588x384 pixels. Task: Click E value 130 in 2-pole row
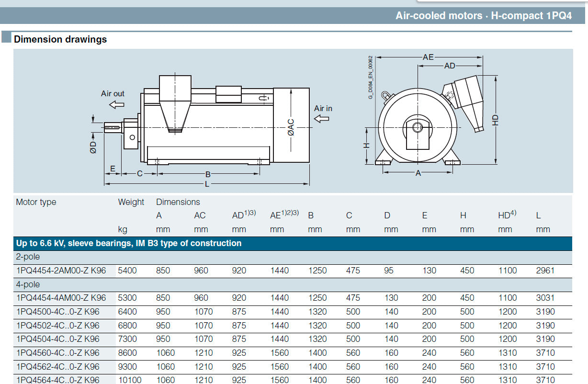pos(430,271)
